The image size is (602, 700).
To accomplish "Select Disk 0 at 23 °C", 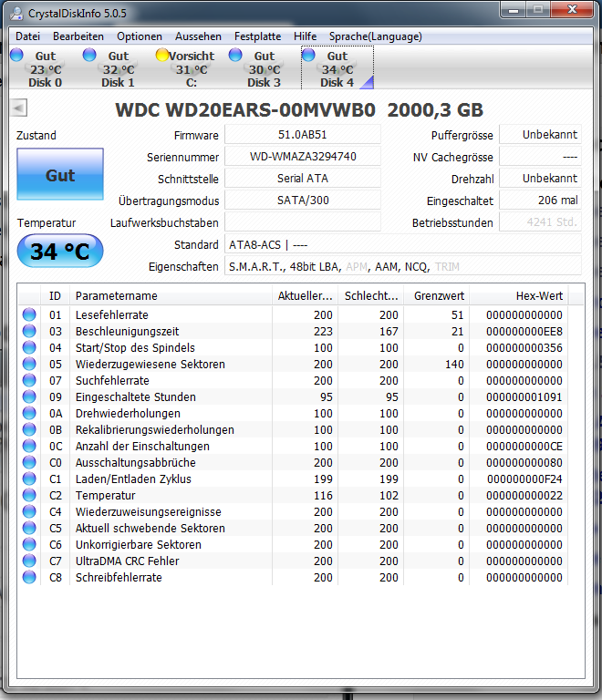I will pos(45,68).
